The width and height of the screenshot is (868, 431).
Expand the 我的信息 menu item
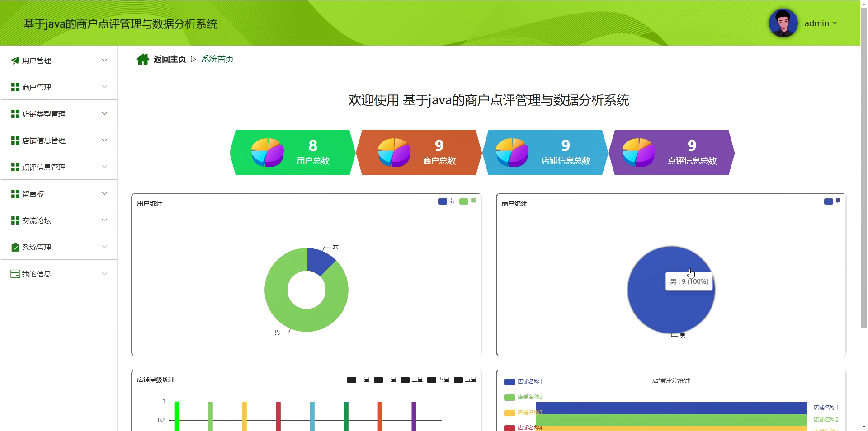[x=104, y=273]
